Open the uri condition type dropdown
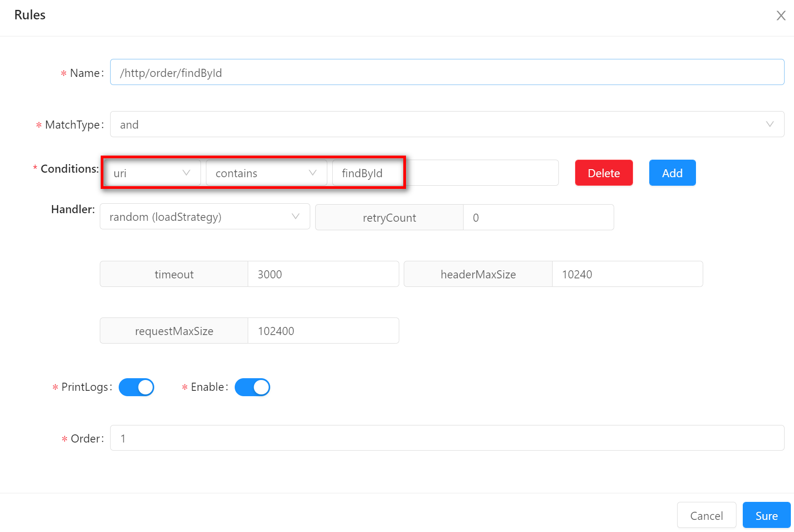Image resolution: width=794 pixels, height=532 pixels. click(x=152, y=173)
